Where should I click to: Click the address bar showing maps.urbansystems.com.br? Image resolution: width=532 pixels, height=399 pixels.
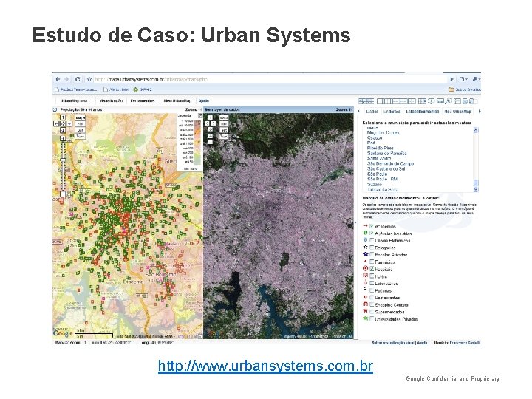click(270, 79)
